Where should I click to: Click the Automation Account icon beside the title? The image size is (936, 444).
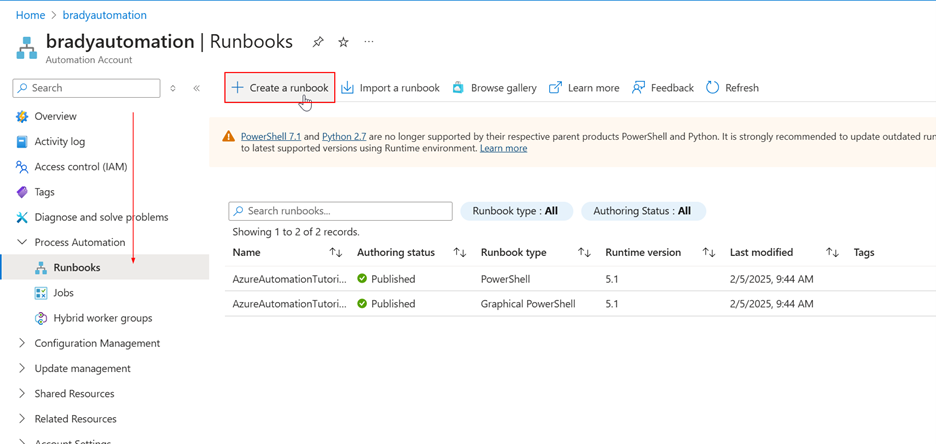[26, 47]
